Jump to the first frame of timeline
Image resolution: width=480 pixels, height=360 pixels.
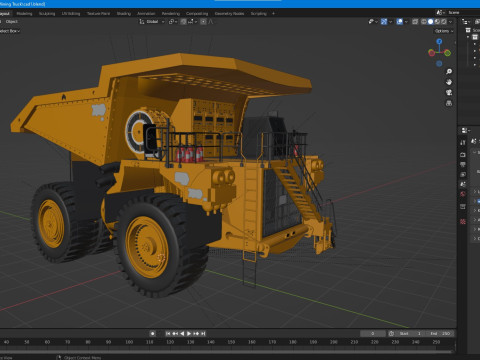[x=168, y=333]
